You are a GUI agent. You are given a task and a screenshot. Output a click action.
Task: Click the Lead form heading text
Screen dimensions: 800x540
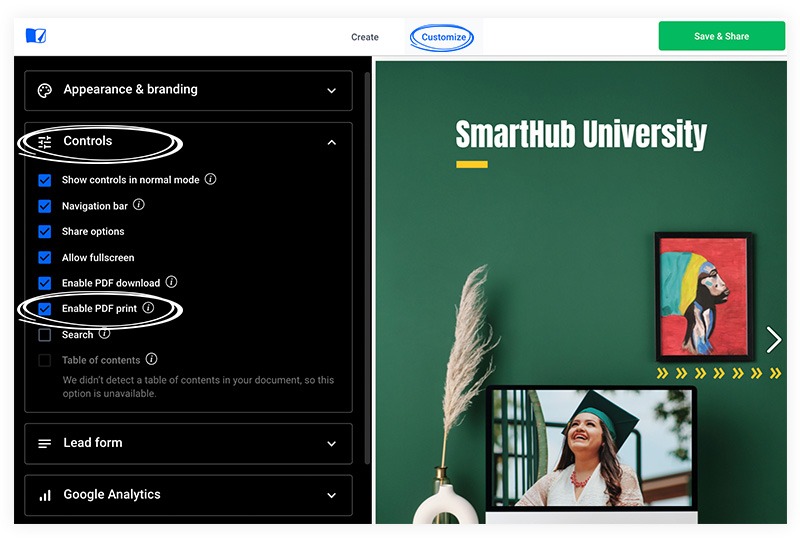coord(93,443)
